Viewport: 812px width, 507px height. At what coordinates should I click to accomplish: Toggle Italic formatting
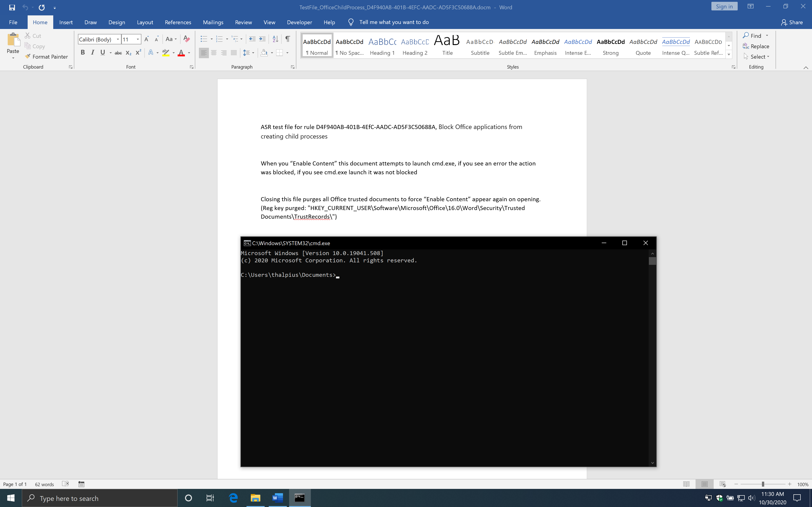[93, 53]
